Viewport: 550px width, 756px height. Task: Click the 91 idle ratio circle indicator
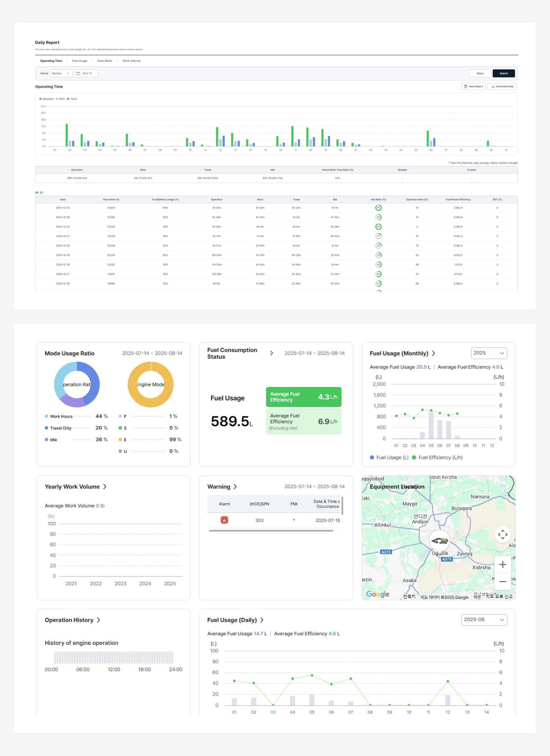tap(378, 208)
